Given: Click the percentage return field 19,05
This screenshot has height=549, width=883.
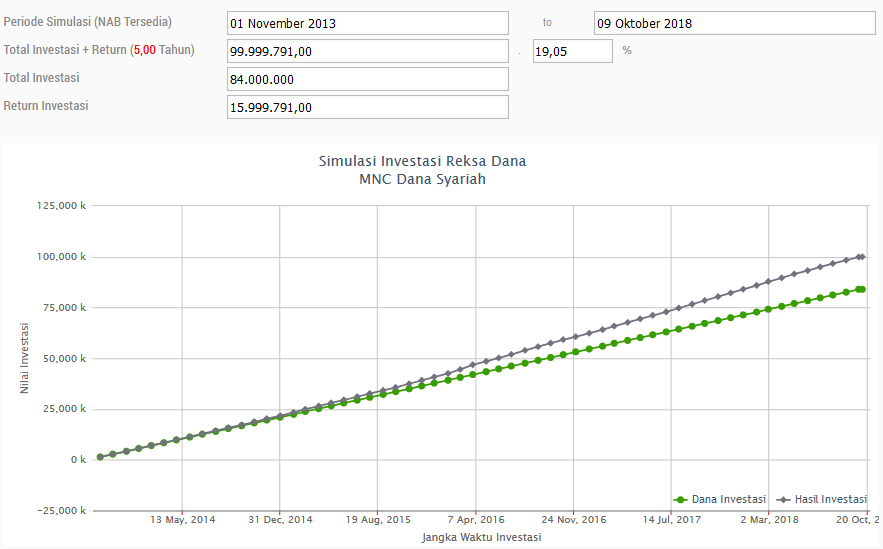Looking at the screenshot, I should (x=572, y=51).
